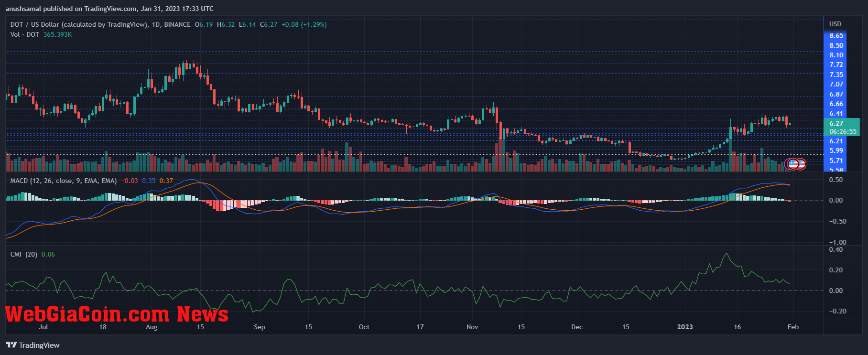
Task: Click the front US flag economic event icon
Action: [793, 164]
